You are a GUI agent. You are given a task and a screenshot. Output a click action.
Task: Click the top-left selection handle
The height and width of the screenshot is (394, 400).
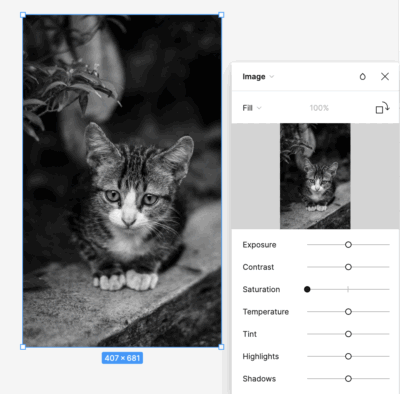point(23,15)
